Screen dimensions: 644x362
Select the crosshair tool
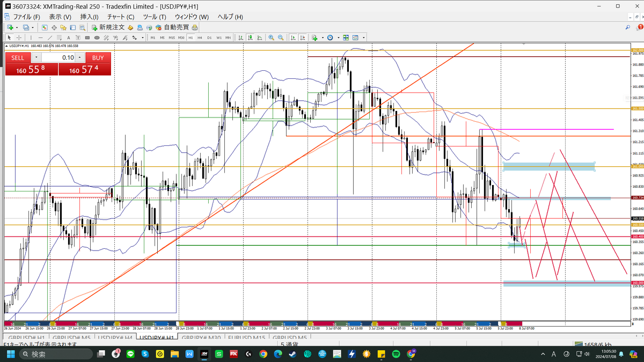[x=19, y=38]
